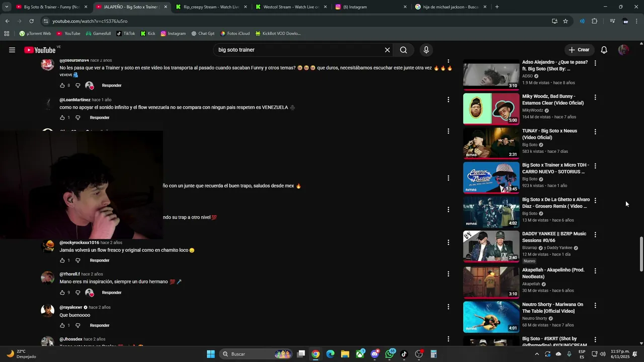This screenshot has width=644, height=362.
Task: Click the magnifier search button
Action: click(404, 50)
